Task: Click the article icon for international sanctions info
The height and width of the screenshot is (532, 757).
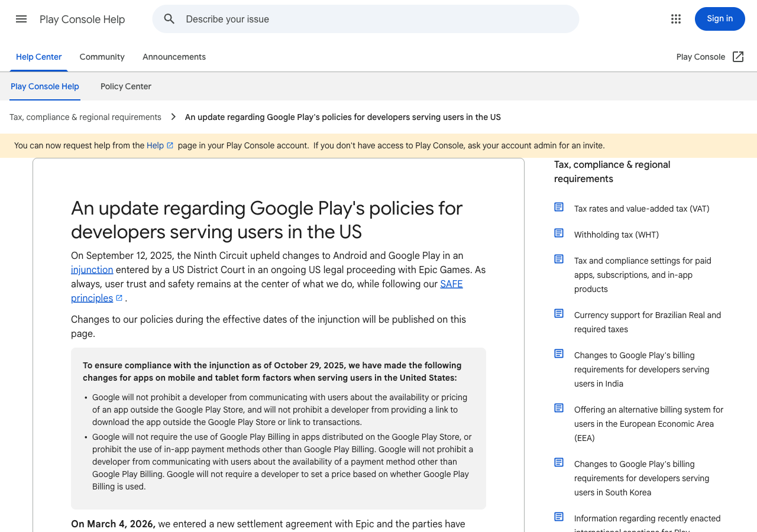Action: point(559,517)
